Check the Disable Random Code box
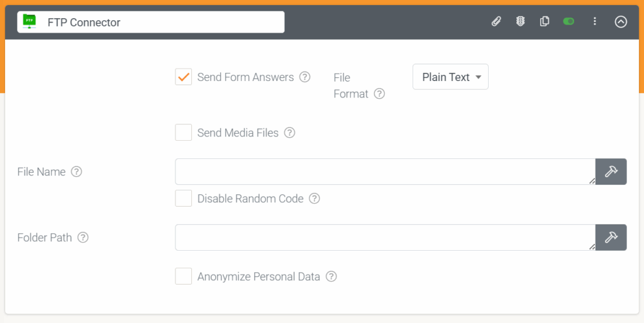Screen dimensions: 644x323 click(184, 199)
